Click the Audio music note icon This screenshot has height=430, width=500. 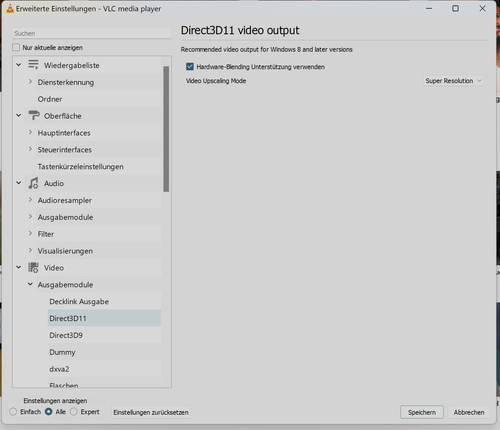(x=33, y=183)
